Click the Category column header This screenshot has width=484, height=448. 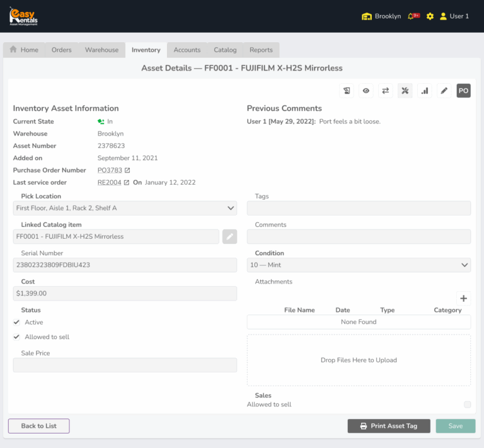(x=447, y=310)
